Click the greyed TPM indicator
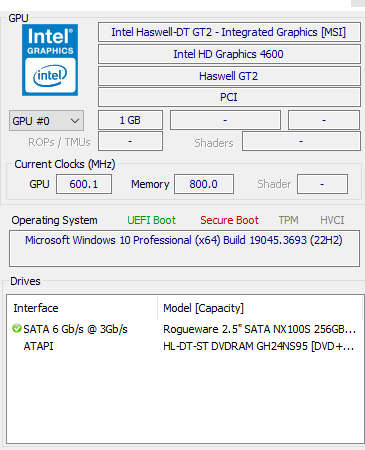The height and width of the screenshot is (450, 365). pos(288,220)
